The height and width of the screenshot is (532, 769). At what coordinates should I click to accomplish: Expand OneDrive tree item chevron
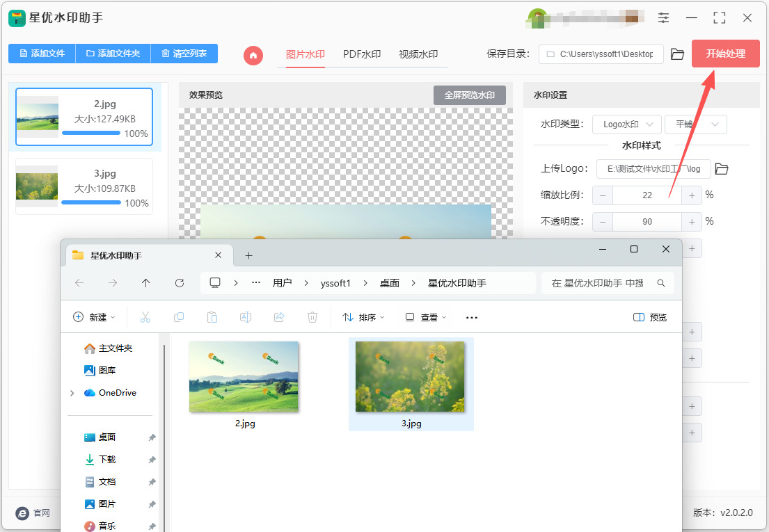pos(72,393)
